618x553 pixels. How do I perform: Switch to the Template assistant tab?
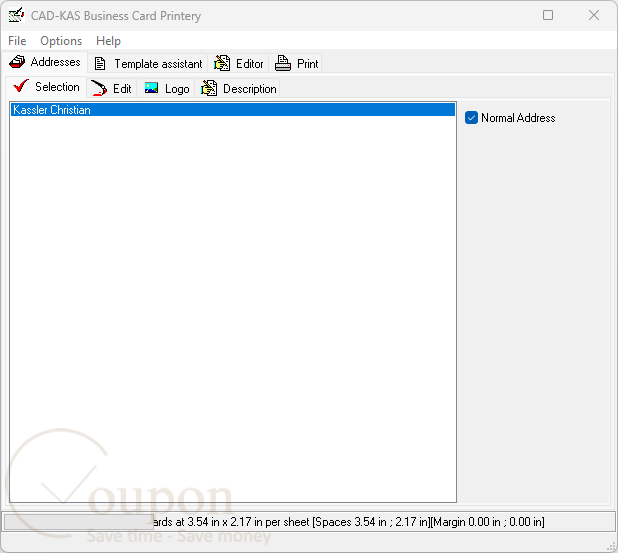[148, 63]
